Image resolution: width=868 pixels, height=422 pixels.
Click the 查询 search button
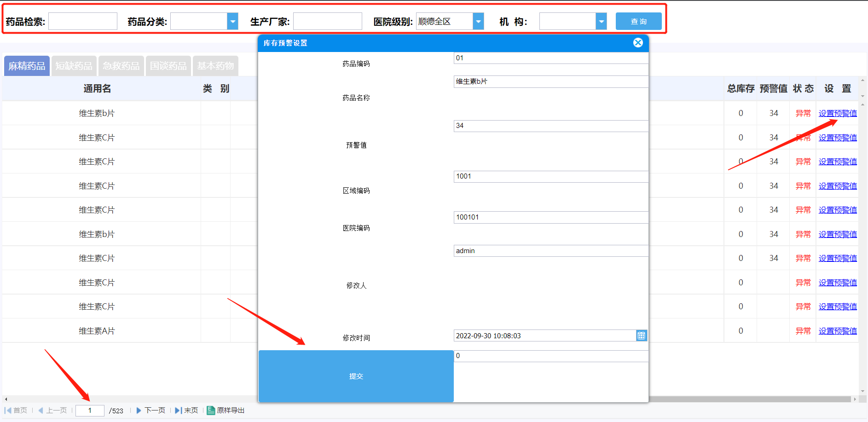[x=639, y=21]
